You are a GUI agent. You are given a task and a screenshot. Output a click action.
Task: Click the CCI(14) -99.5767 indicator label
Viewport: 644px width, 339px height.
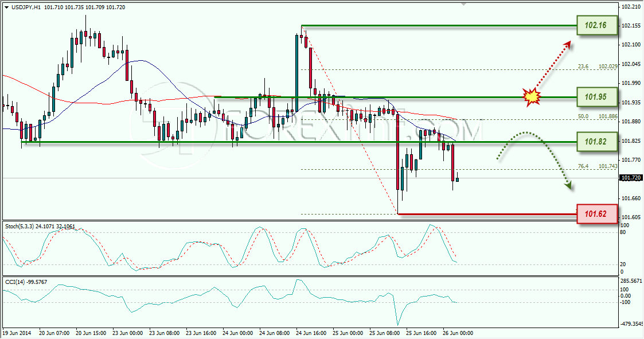coord(26,282)
